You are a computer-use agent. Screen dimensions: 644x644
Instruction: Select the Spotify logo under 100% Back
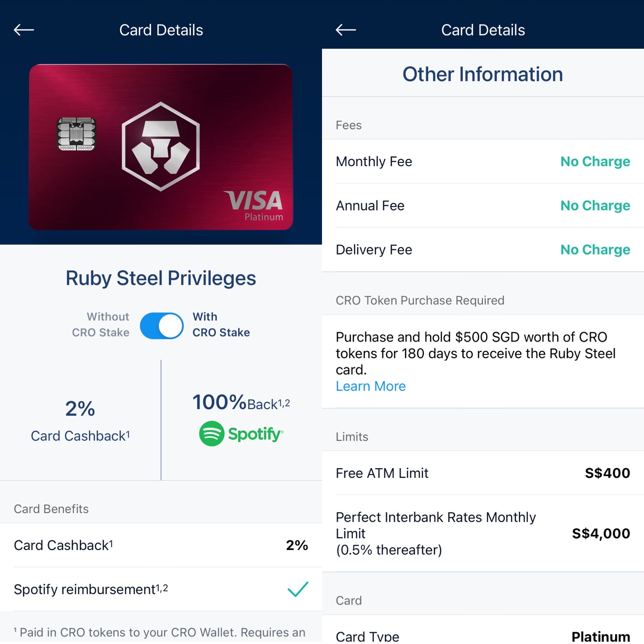coord(241,433)
